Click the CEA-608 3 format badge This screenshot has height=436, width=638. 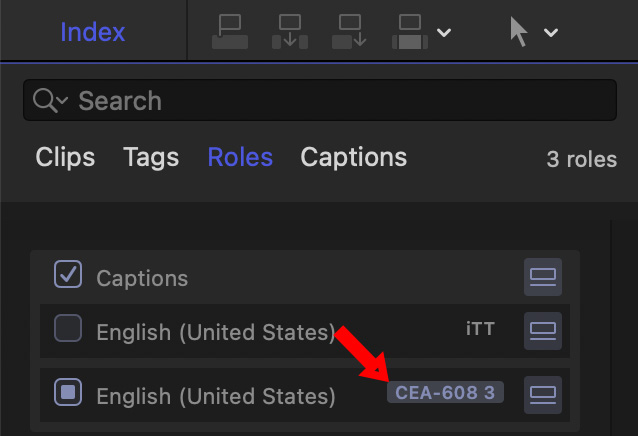(445, 393)
